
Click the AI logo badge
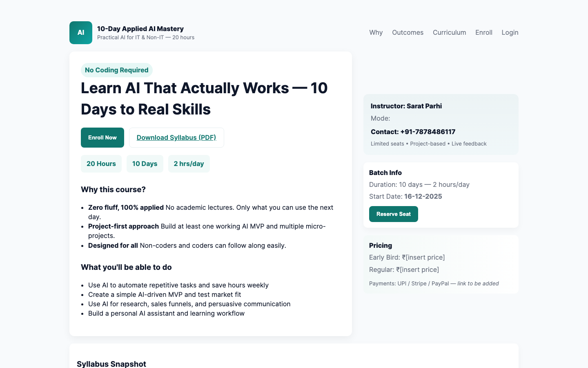tap(81, 33)
